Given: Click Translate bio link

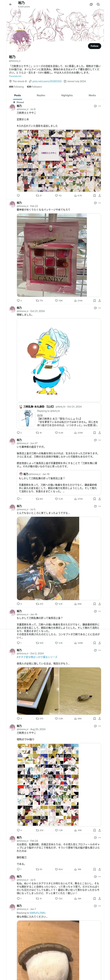Looking at the screenshot, I should [15, 76].
